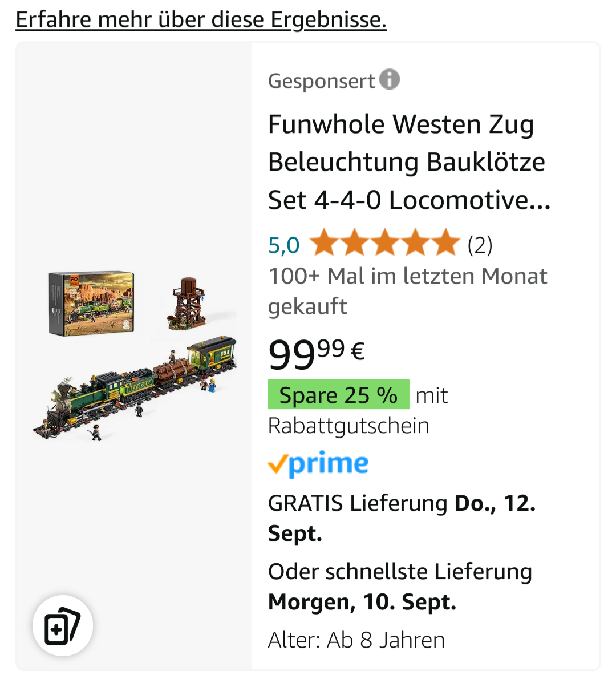Viewport: 616px width, 675px height.
Task: Open the Erfahre mehr über diese Ergebnisse link
Action: pyautogui.click(x=201, y=19)
